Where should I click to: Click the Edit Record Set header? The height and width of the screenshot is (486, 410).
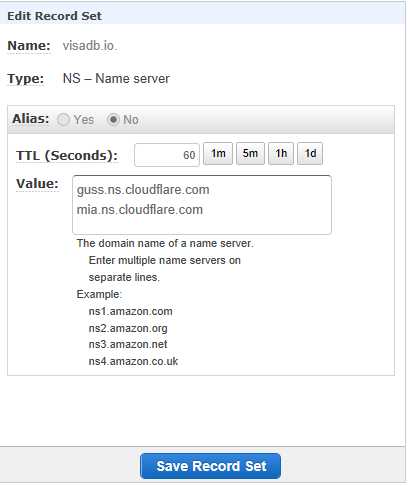(x=54, y=16)
